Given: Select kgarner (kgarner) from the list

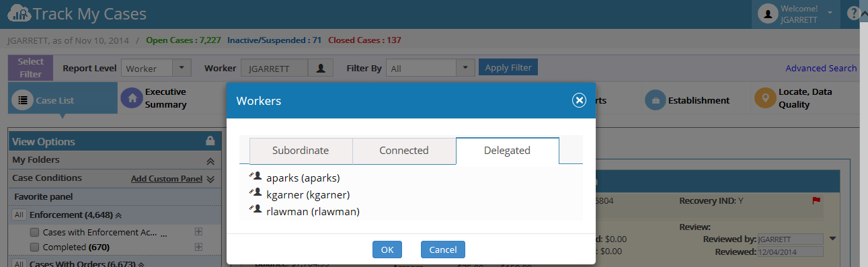Looking at the screenshot, I should pos(308,195).
